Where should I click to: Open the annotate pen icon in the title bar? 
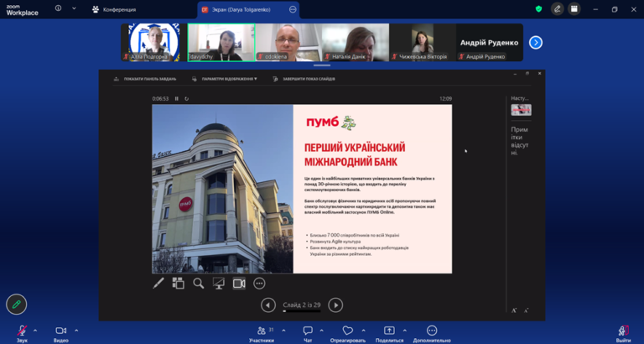coord(558,9)
